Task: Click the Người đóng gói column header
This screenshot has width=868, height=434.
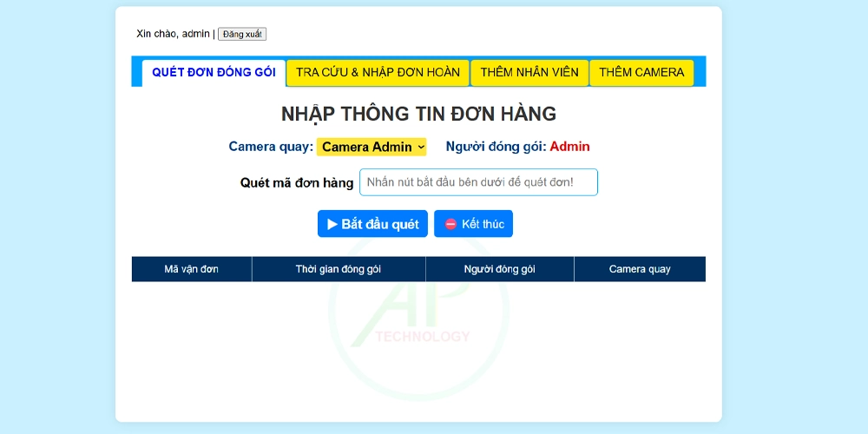Action: pos(499,269)
